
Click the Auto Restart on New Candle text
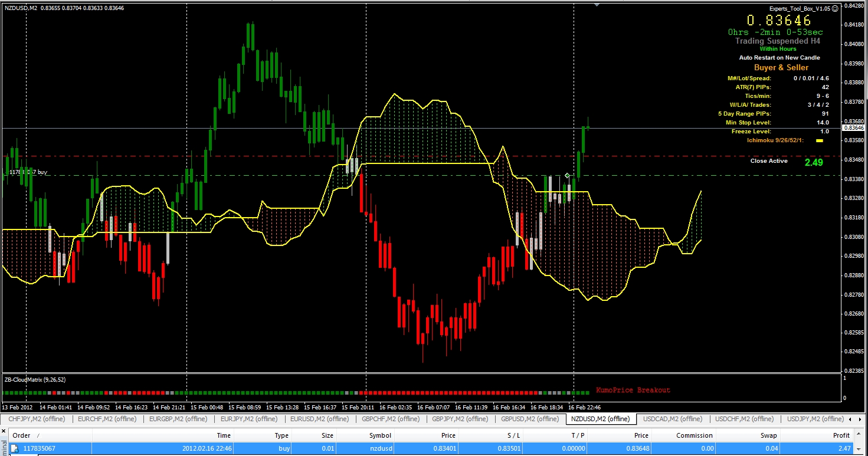click(779, 58)
